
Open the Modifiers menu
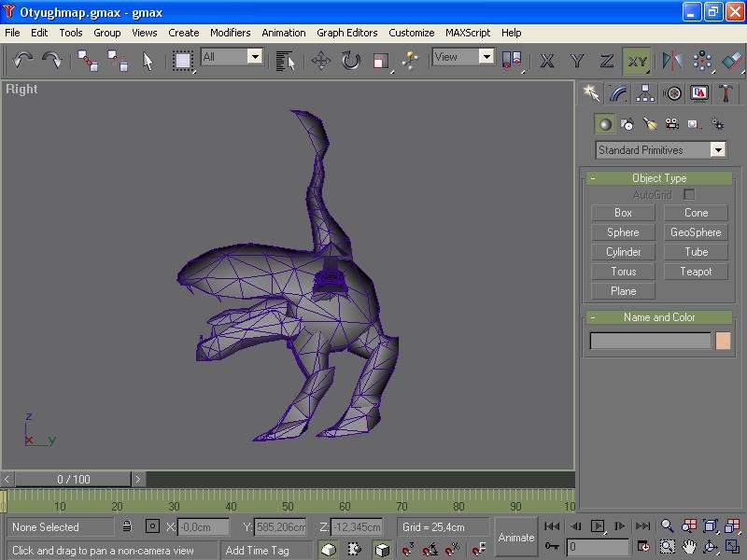pos(230,33)
